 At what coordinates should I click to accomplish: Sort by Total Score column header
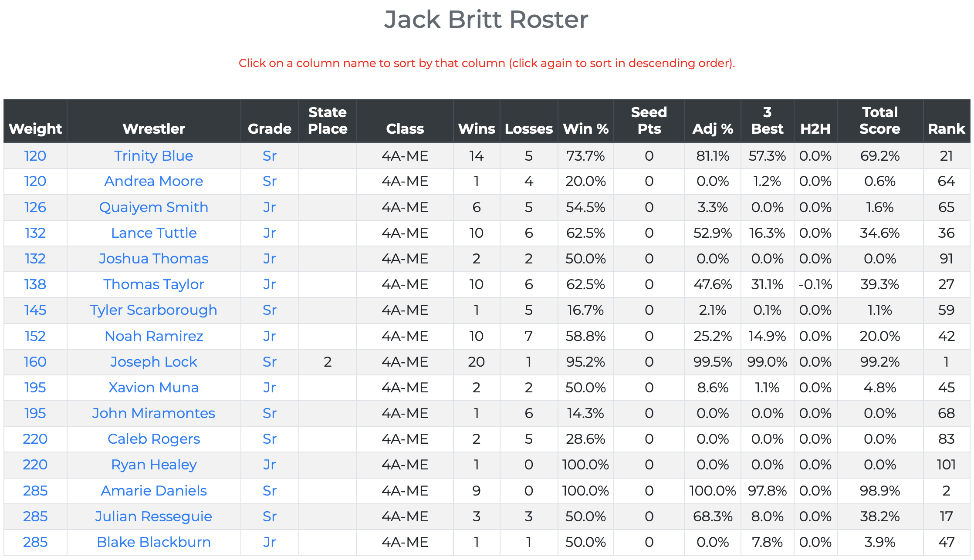(879, 121)
